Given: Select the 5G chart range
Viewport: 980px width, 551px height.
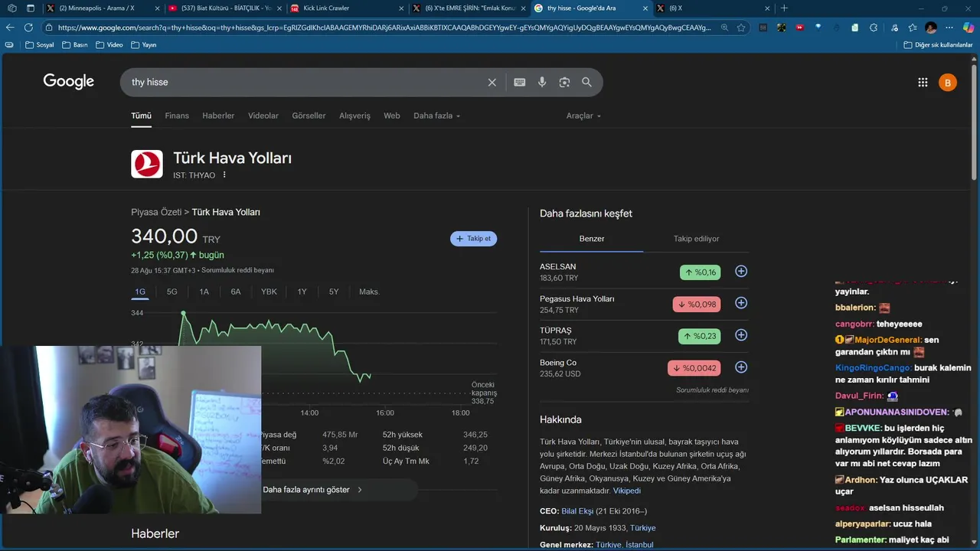Looking at the screenshot, I should [172, 292].
